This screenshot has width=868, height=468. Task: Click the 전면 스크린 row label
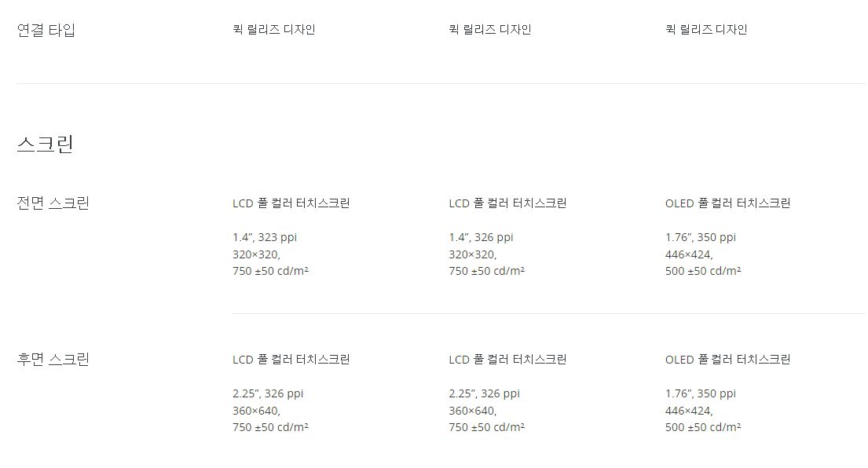click(x=53, y=203)
